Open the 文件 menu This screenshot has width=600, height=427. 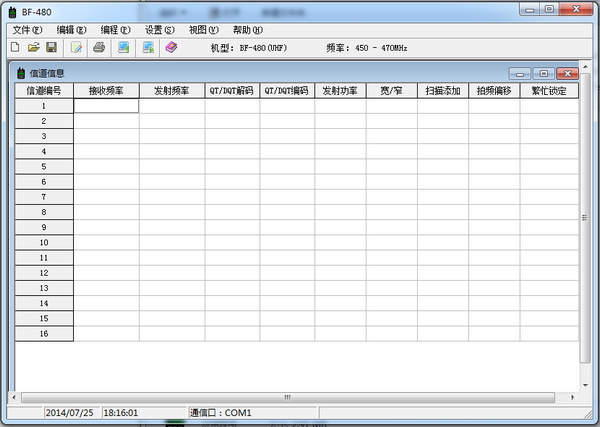(x=27, y=30)
